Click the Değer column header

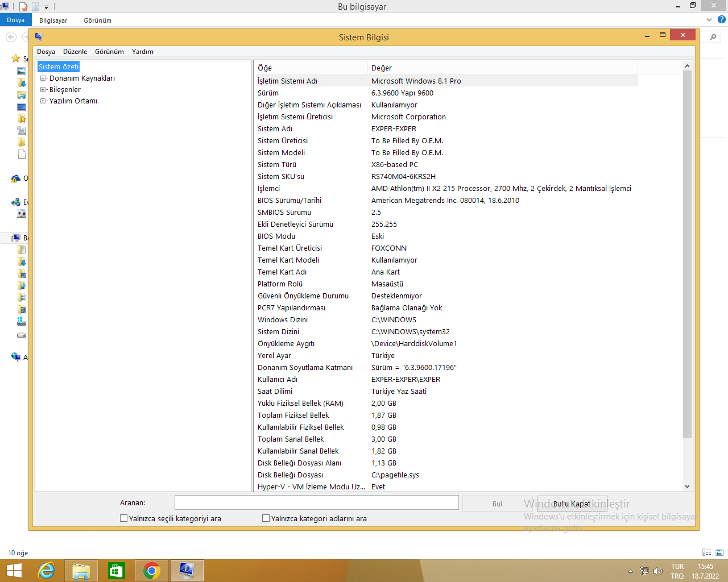pos(503,68)
